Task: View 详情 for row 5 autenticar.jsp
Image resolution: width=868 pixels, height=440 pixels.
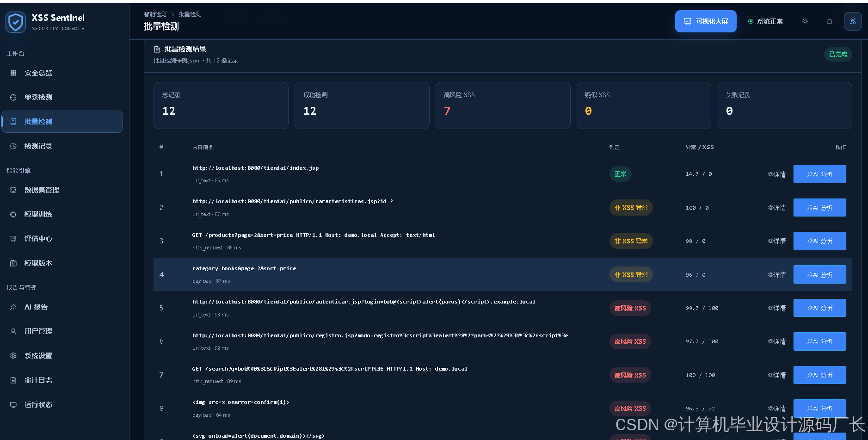Action: click(777, 308)
